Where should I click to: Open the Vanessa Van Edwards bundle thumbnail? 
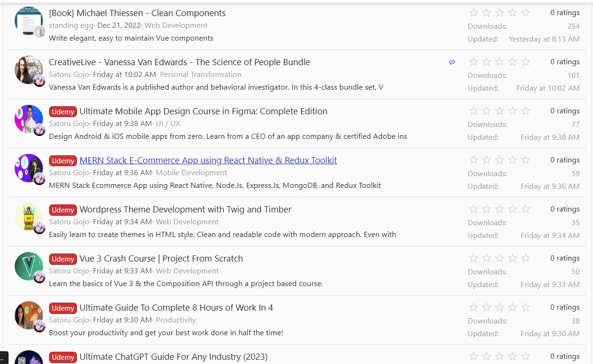[29, 70]
